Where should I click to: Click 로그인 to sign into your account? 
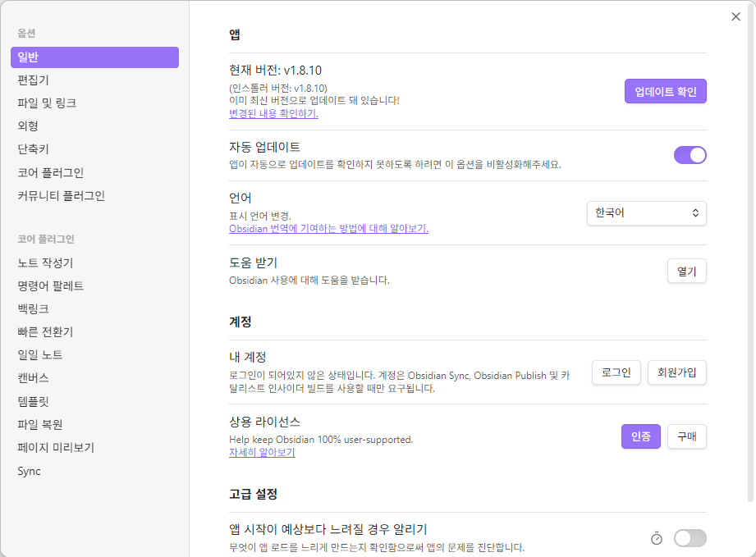[616, 372]
